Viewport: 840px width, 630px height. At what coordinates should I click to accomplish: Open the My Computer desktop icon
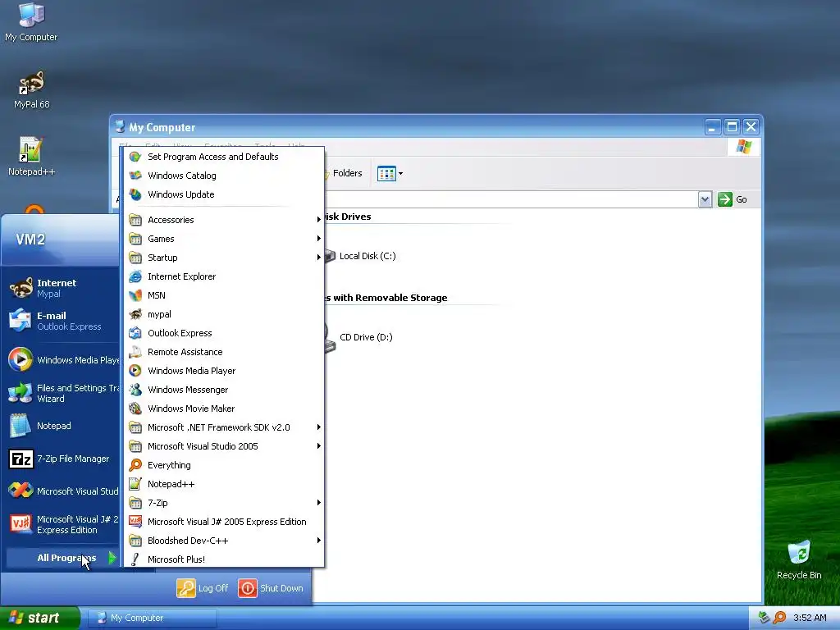(x=31, y=22)
